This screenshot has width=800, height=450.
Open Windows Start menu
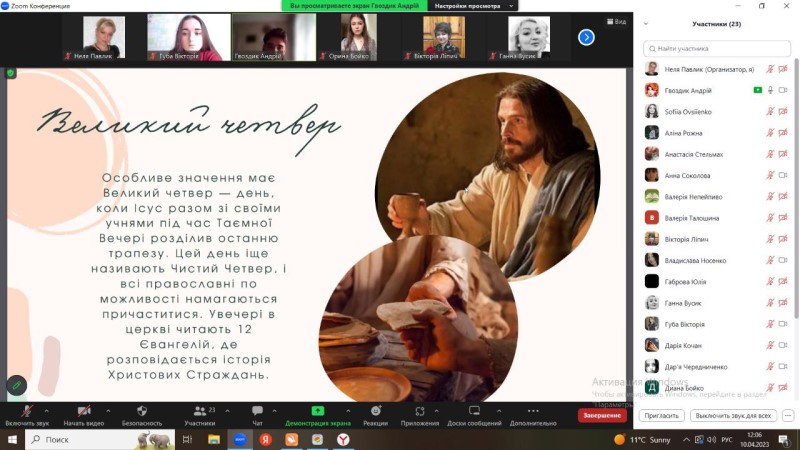coord(12,439)
